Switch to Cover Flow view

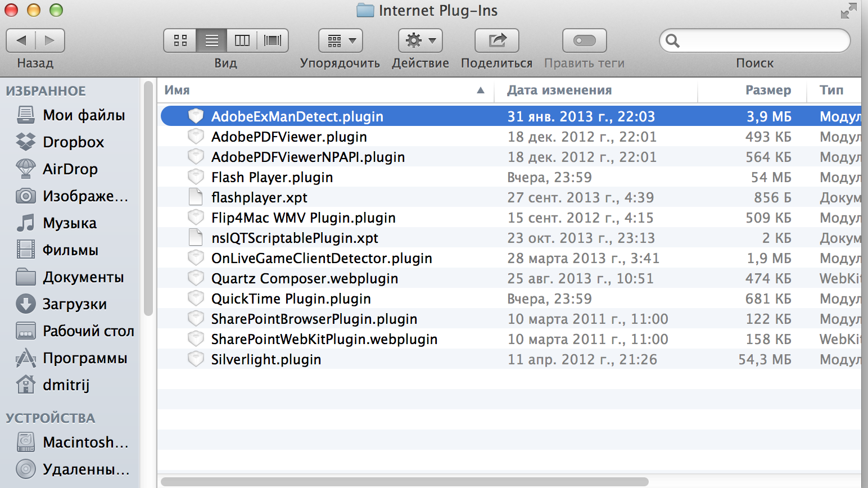(x=273, y=40)
